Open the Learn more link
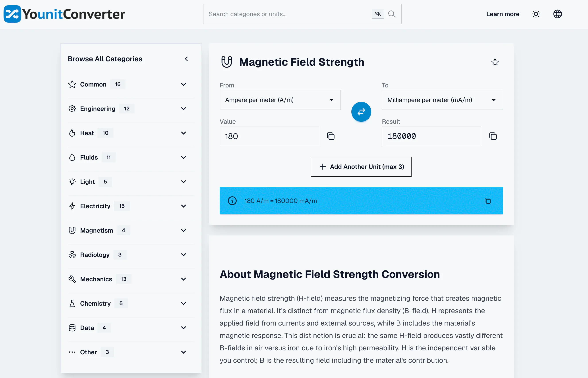The height and width of the screenshot is (378, 588). 503,14
